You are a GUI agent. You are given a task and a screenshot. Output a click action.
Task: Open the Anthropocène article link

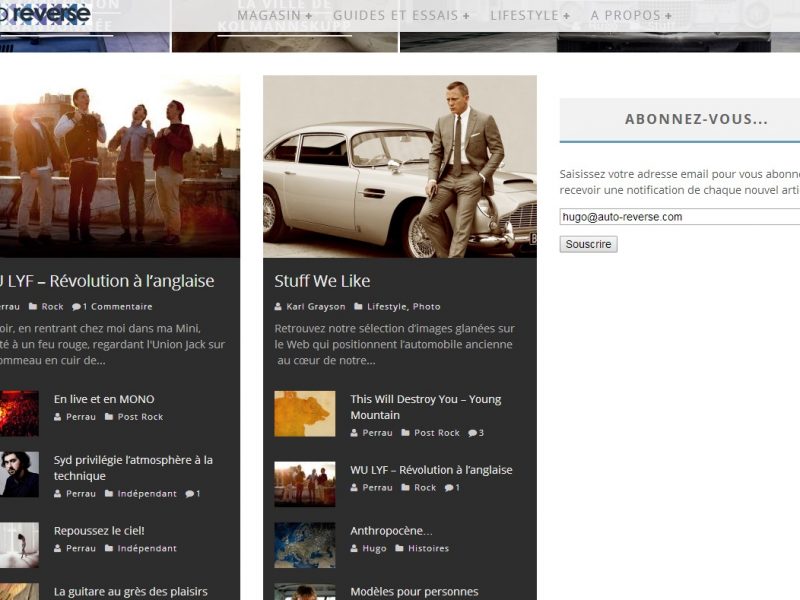pos(391,531)
